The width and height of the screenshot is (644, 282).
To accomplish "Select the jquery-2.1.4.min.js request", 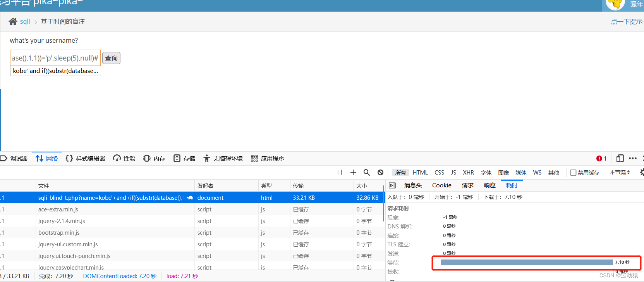I will coord(192,221).
